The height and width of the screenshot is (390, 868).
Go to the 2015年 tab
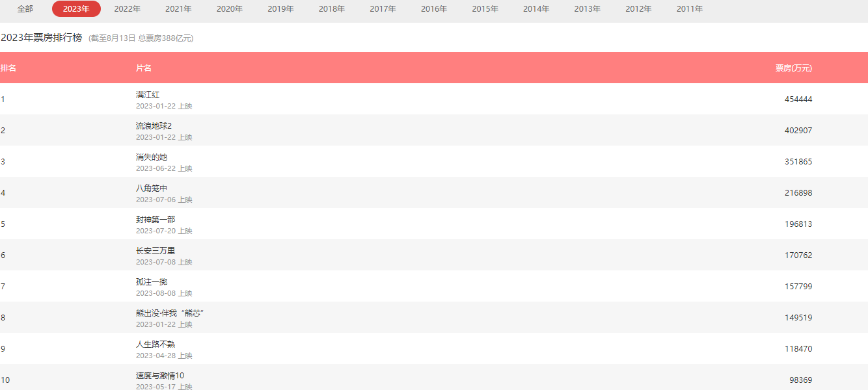point(485,9)
